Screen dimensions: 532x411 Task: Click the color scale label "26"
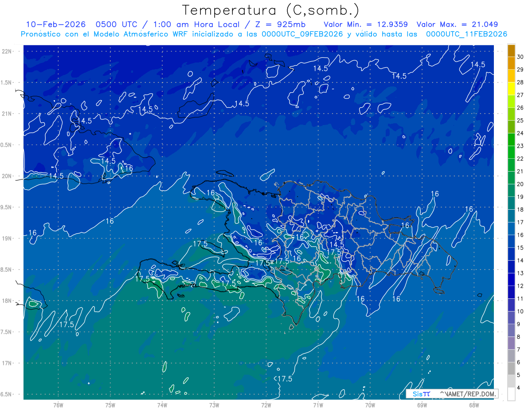tap(520, 108)
